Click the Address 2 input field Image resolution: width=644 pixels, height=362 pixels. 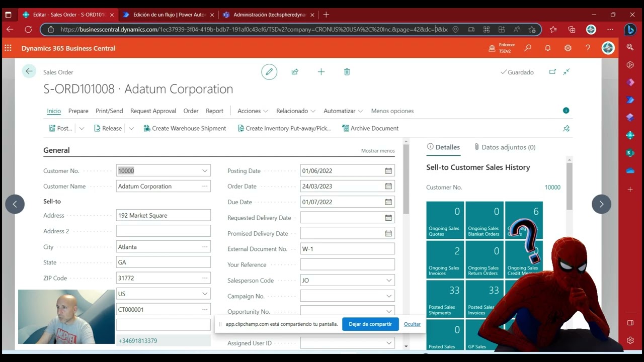pyautogui.click(x=163, y=231)
